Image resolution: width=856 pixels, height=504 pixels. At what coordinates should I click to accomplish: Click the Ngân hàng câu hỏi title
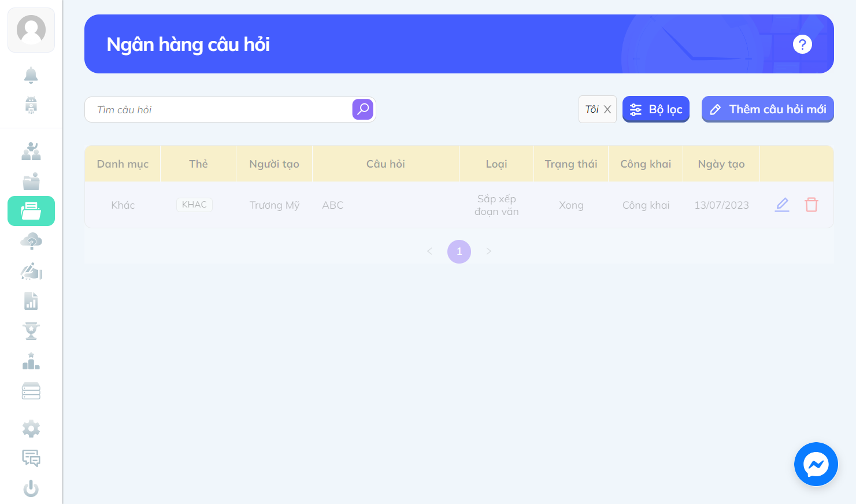(x=188, y=45)
